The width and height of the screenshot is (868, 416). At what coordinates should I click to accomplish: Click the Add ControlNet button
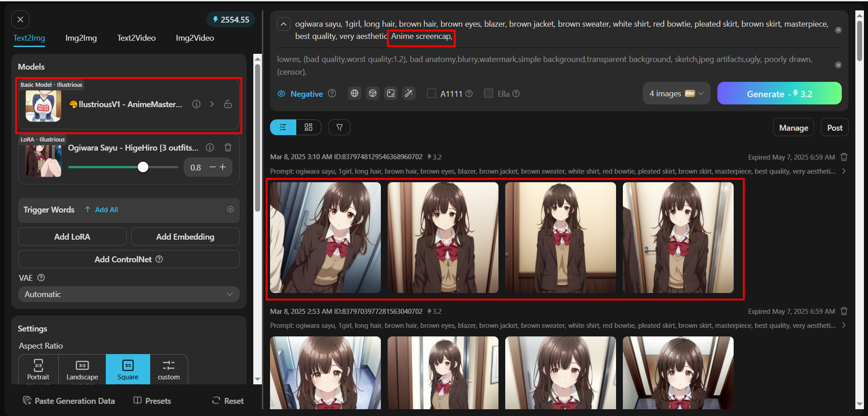tap(129, 259)
